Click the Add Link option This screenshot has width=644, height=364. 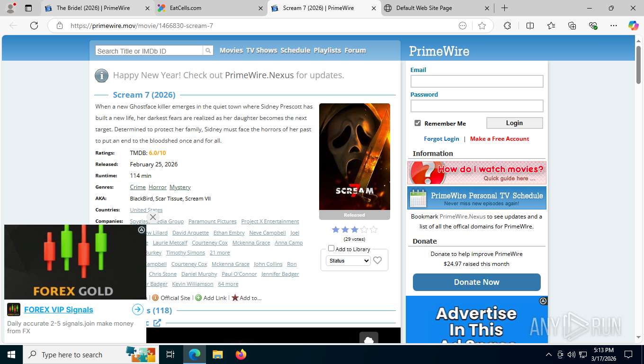(211, 298)
